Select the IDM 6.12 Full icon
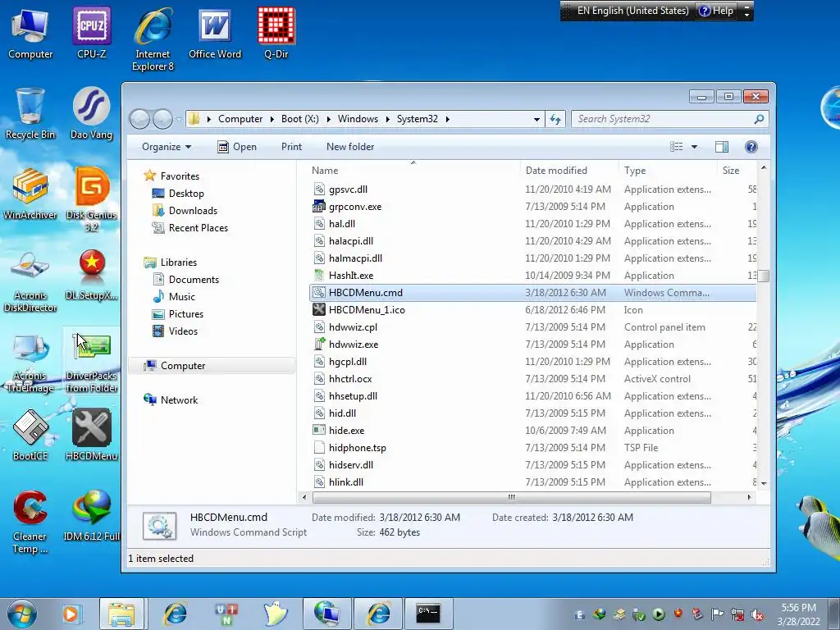This screenshot has height=630, width=840. click(92, 515)
